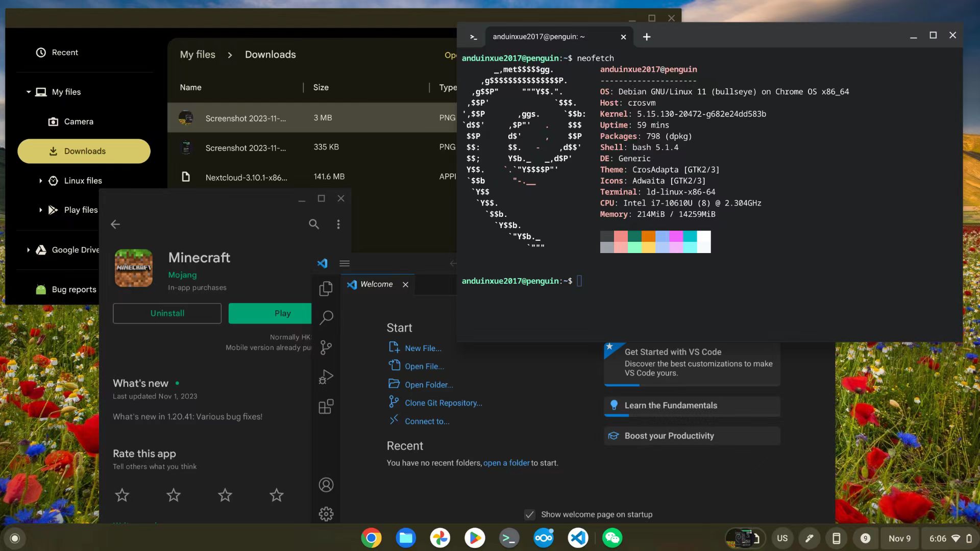Rate Minecraft with the first star
This screenshot has width=980, height=551.
coord(122,495)
